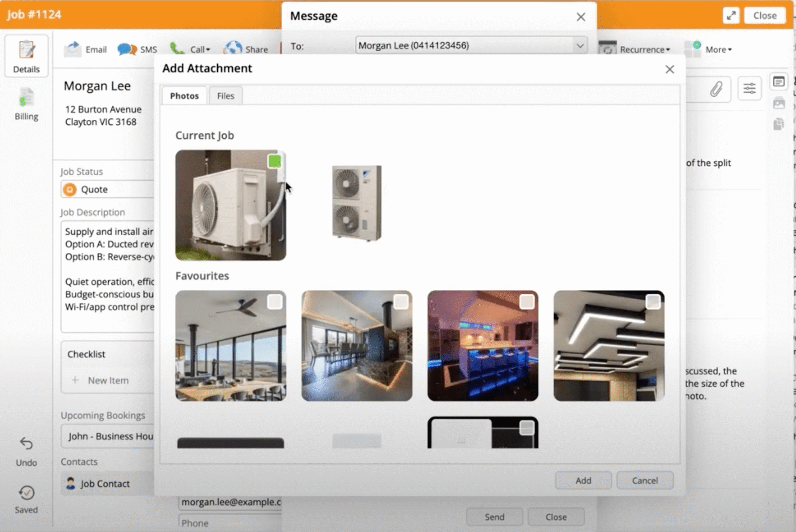Viewport: 796px width, 532px height.
Task: Open the sliders settings icon
Action: pos(749,89)
